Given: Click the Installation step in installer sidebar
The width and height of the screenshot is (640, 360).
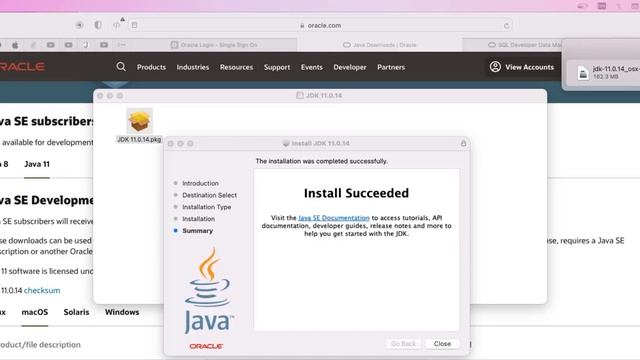Looking at the screenshot, I should tap(198, 219).
